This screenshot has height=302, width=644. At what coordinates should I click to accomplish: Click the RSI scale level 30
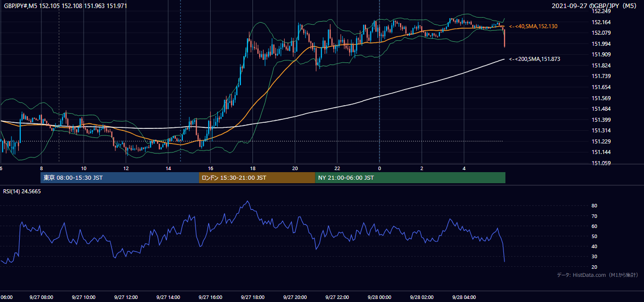pyautogui.click(x=594, y=257)
